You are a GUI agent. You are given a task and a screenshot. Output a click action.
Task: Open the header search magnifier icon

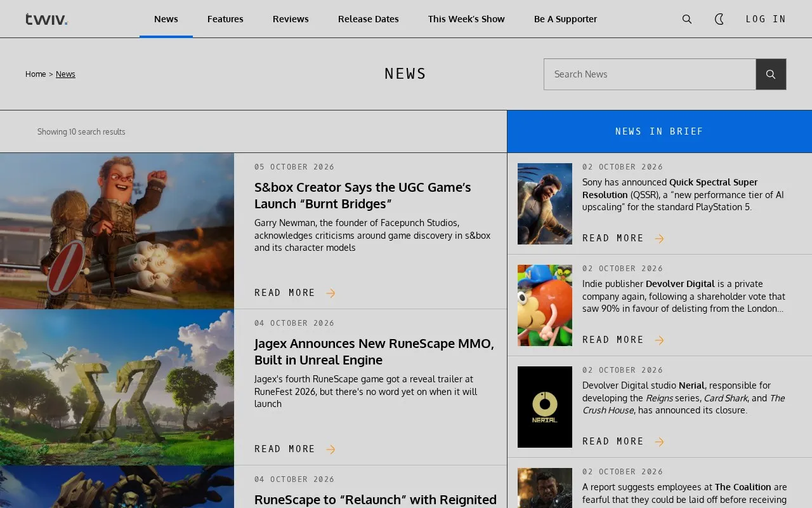click(x=687, y=19)
